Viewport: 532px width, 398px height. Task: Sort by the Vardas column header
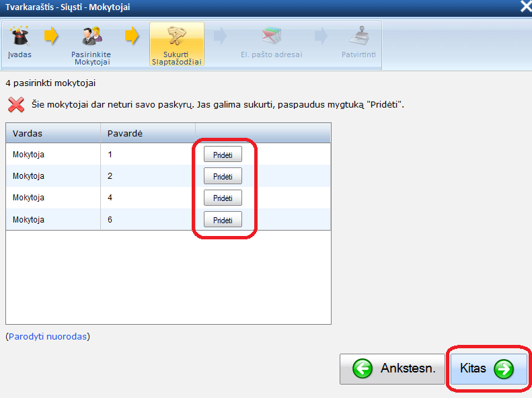[x=53, y=133]
